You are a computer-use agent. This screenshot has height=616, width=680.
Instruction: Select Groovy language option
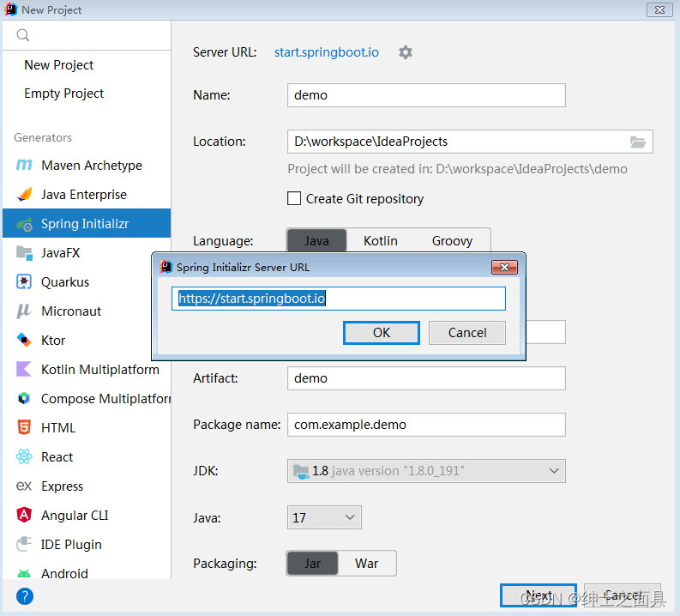click(x=452, y=241)
